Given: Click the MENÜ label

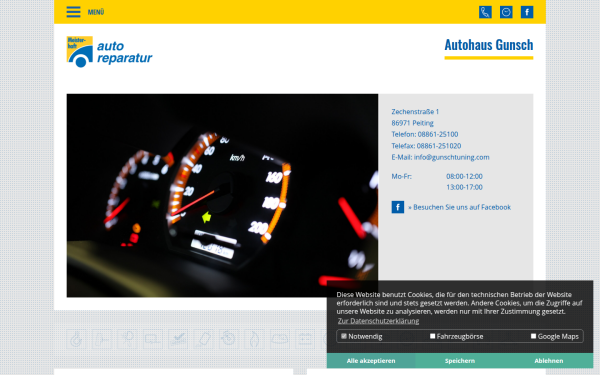Looking at the screenshot, I should point(96,12).
